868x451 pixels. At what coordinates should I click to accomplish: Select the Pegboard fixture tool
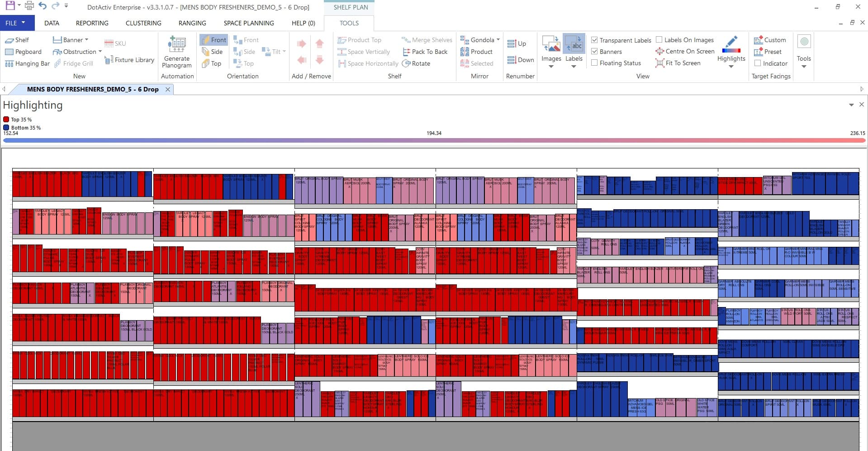(23, 52)
